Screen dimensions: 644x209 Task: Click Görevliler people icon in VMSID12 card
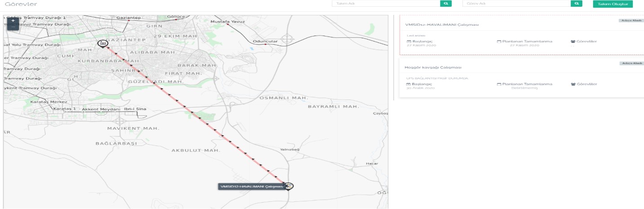(572, 41)
